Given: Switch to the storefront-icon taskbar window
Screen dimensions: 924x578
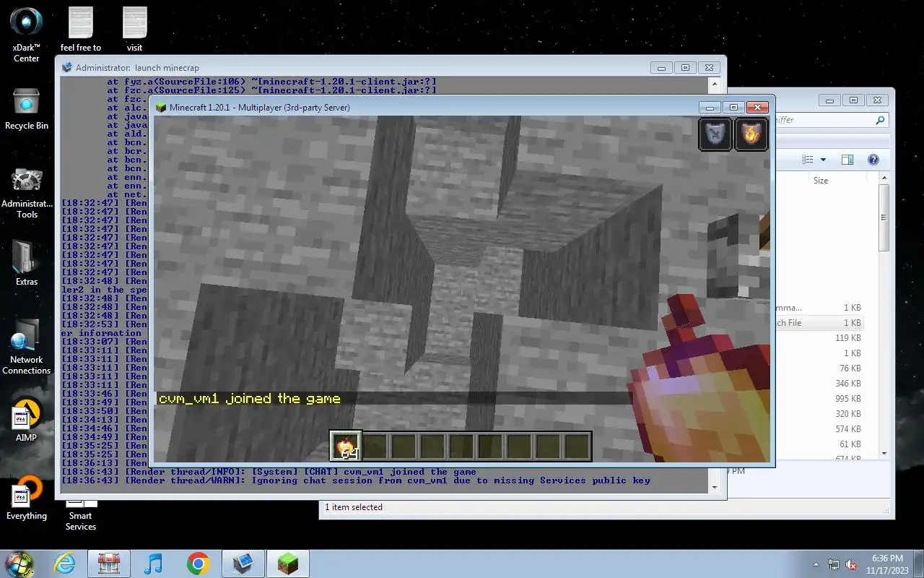Looking at the screenshot, I should click(x=109, y=564).
